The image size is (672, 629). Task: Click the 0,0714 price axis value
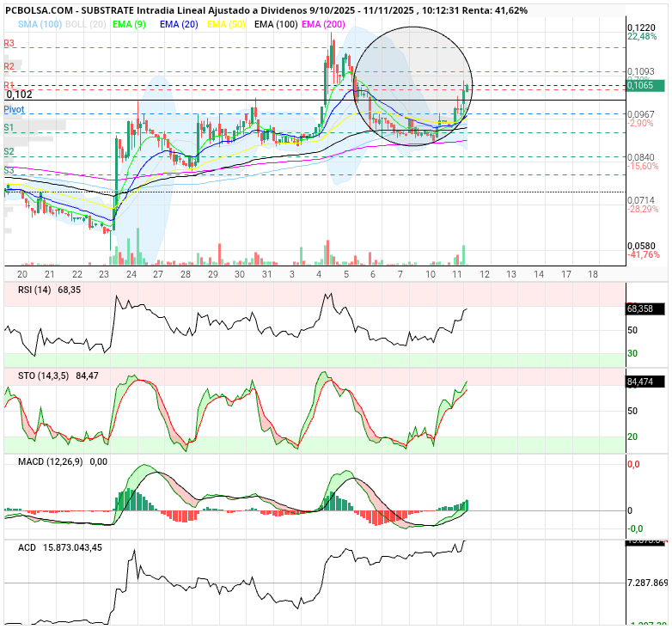point(641,200)
